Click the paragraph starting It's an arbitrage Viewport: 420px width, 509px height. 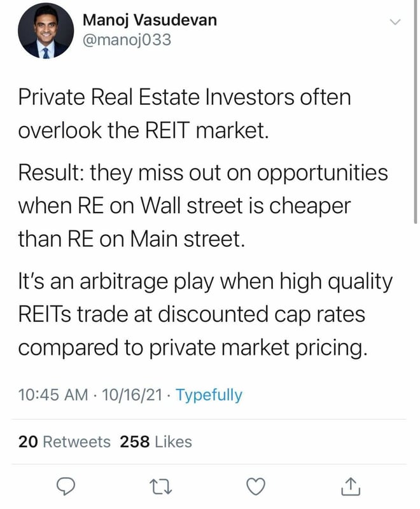click(x=205, y=315)
